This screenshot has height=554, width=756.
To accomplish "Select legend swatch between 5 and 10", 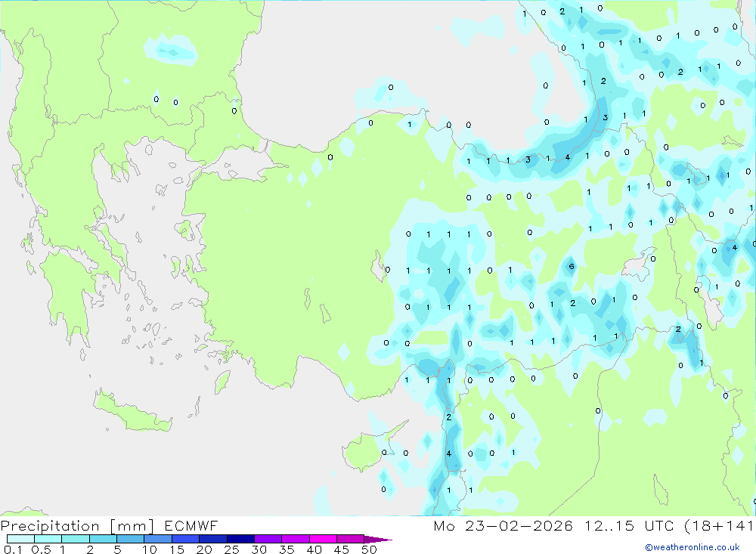I will click(x=131, y=539).
